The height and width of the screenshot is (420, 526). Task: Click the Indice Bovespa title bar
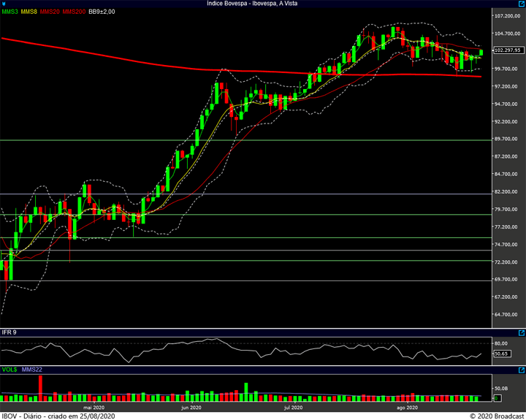[x=262, y=4]
